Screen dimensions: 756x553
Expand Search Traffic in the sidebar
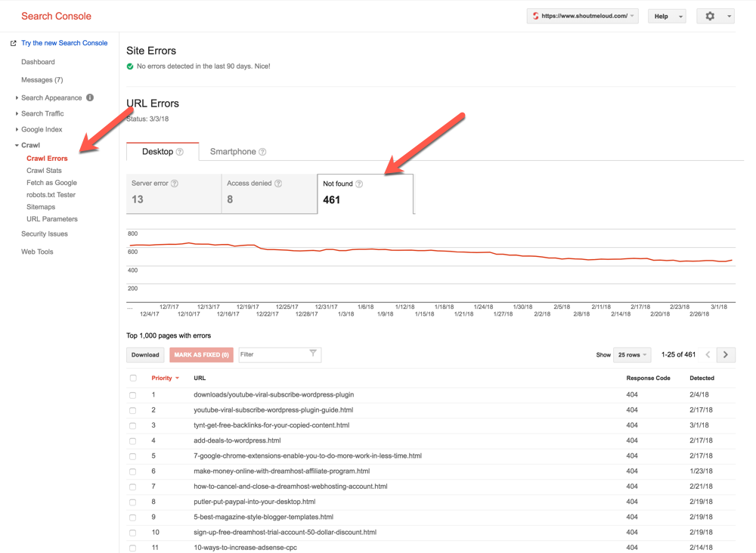click(x=42, y=113)
